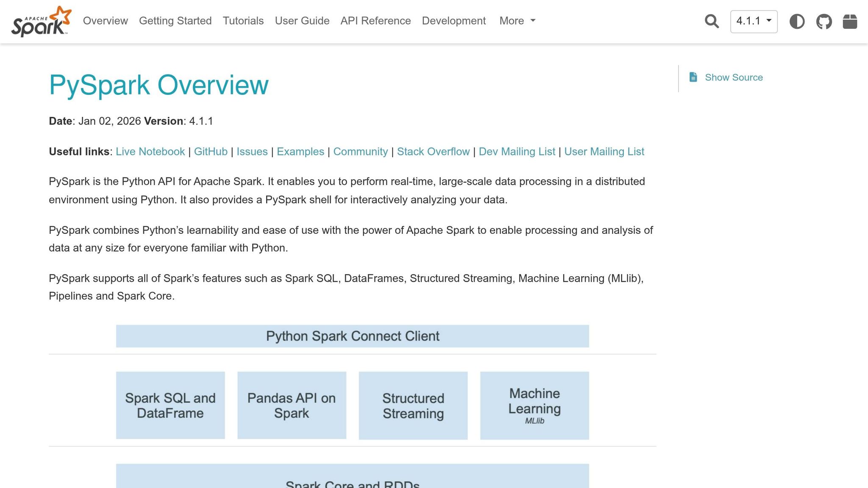This screenshot has height=488, width=868.
Task: Click the PyPI package icon in the header
Action: pyautogui.click(x=851, y=21)
